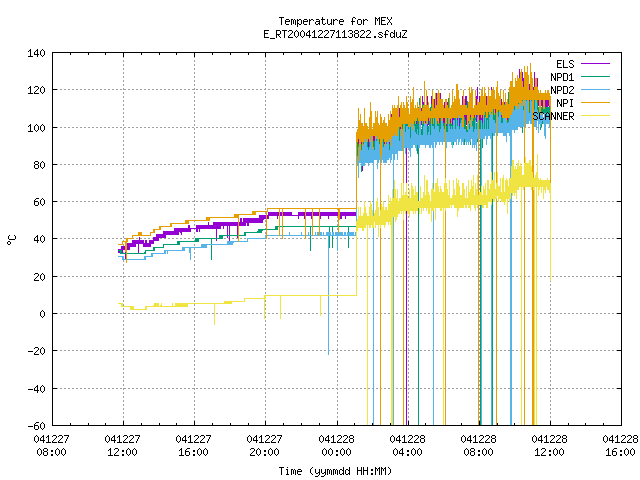Click the y-axis label 0
640x480 pixels.
pos(42,314)
